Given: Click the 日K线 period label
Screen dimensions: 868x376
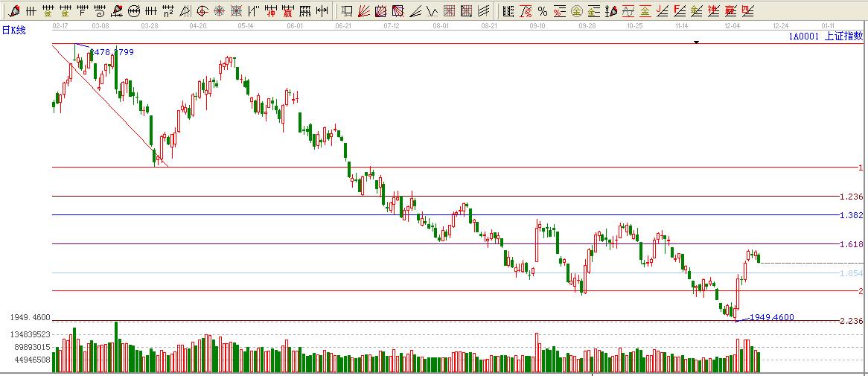Looking at the screenshot, I should tap(14, 30).
